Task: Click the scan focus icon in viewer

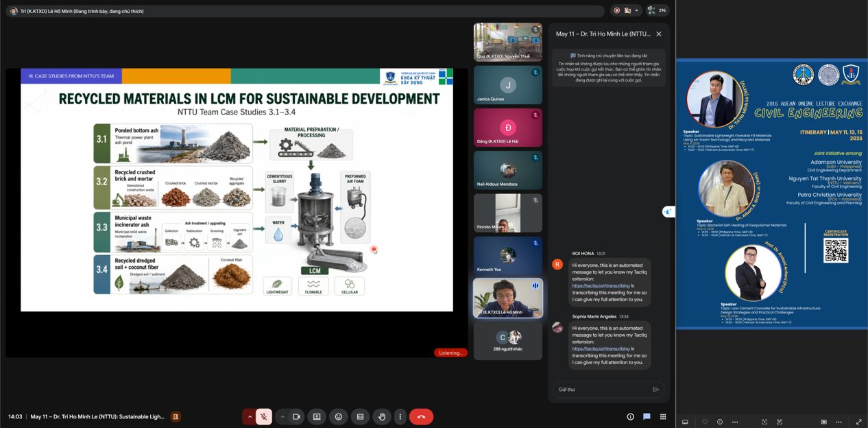Action: click(764, 422)
